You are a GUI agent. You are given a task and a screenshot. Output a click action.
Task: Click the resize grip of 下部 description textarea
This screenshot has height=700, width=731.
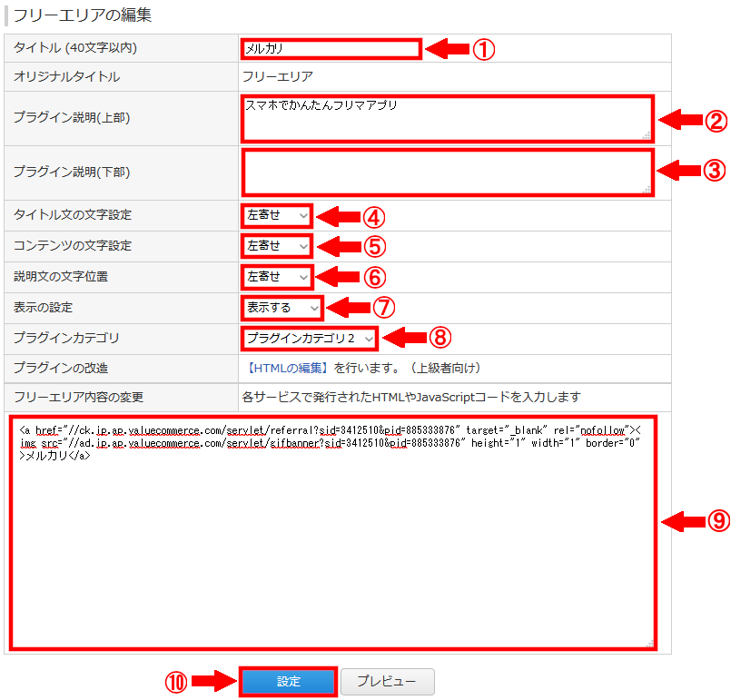click(x=647, y=190)
